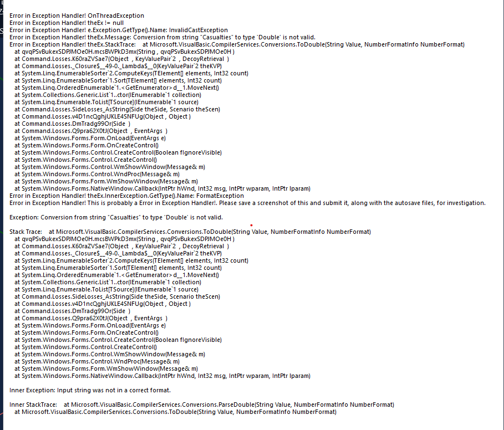Click the 'Exception: Conversion from string' summary line
The width and height of the screenshot is (504, 430).
coord(116,217)
